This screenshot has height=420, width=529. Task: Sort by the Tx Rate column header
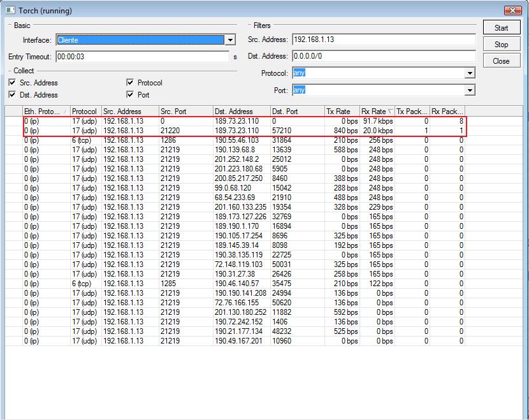tap(342, 112)
